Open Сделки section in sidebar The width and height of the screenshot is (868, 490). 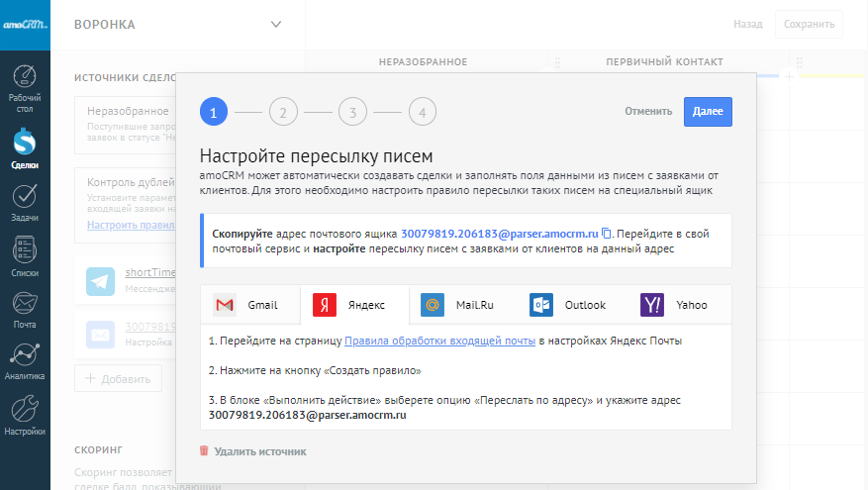(x=25, y=150)
